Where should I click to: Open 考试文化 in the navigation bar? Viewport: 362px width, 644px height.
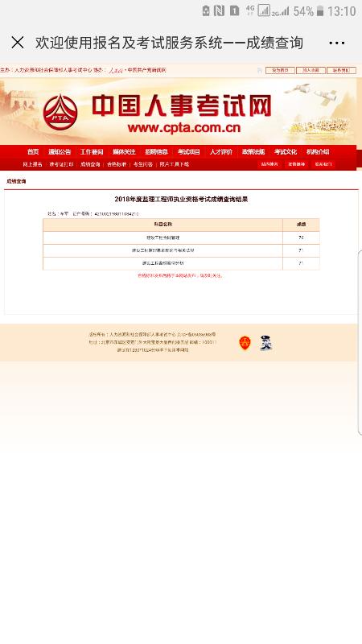[286, 152]
